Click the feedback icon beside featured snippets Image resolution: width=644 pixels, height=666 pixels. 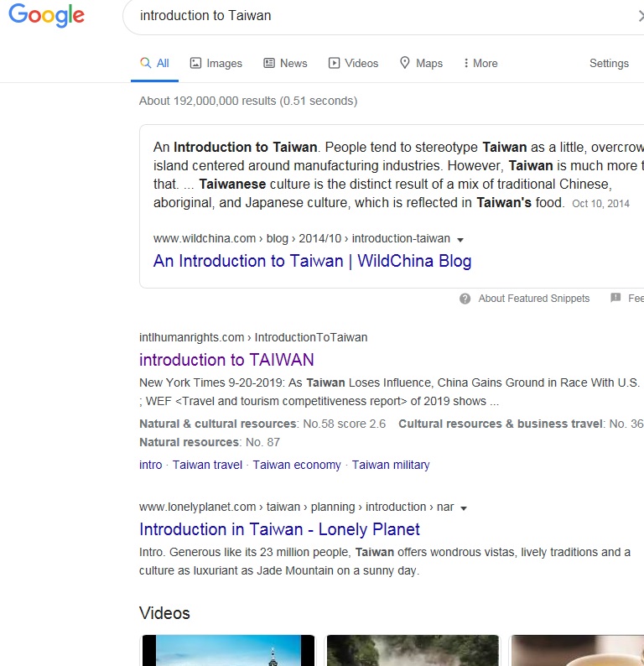click(x=615, y=299)
